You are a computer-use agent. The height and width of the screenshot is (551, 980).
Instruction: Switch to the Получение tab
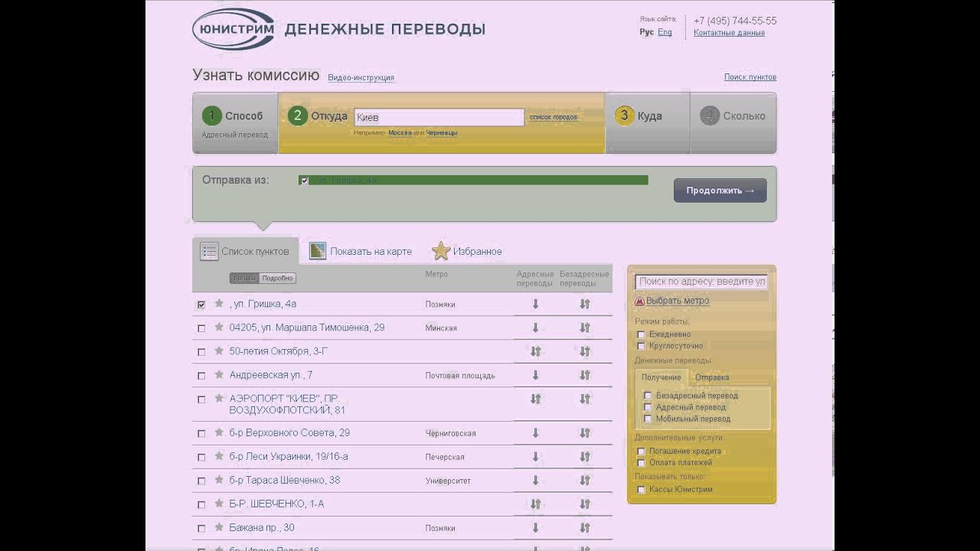click(x=661, y=377)
